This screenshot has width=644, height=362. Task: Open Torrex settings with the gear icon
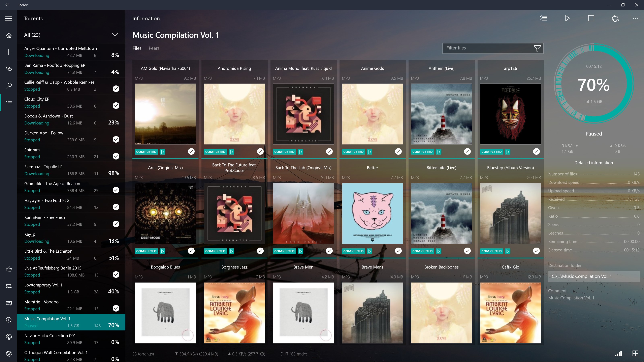coord(9,354)
